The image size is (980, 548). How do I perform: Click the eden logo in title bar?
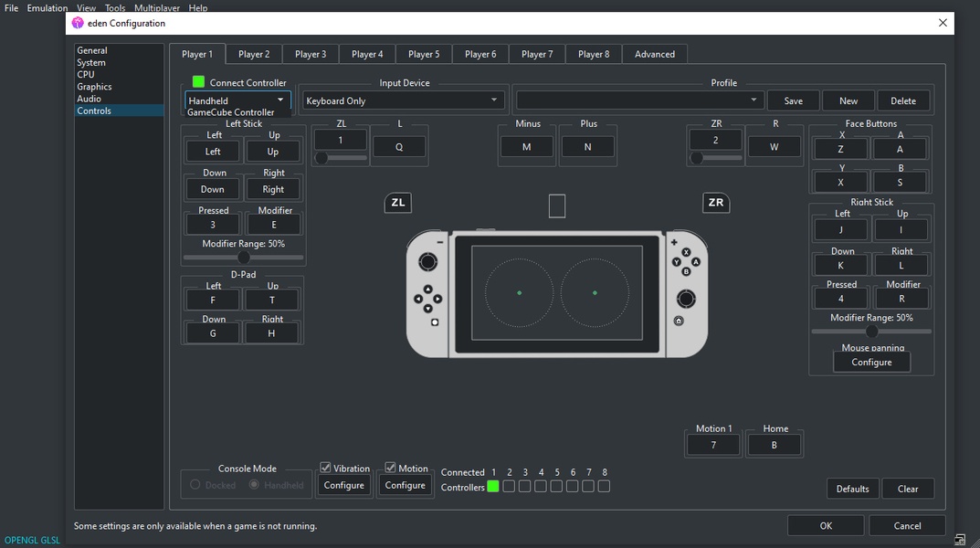click(x=78, y=23)
